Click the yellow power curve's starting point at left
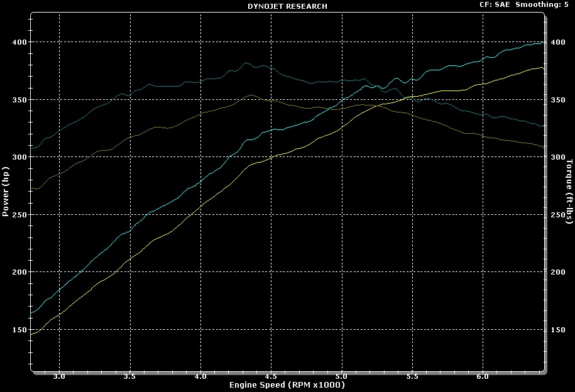 [31, 334]
